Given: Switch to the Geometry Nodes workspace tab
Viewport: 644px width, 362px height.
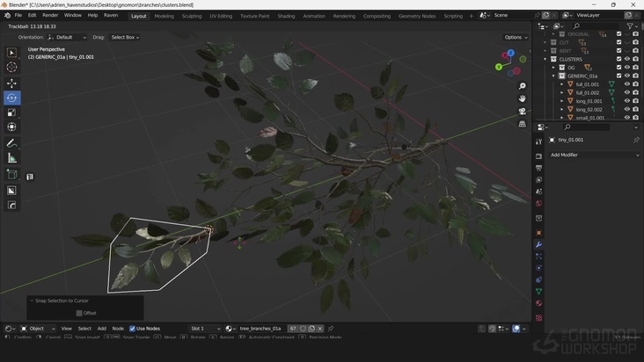Looking at the screenshot, I should click(x=417, y=16).
